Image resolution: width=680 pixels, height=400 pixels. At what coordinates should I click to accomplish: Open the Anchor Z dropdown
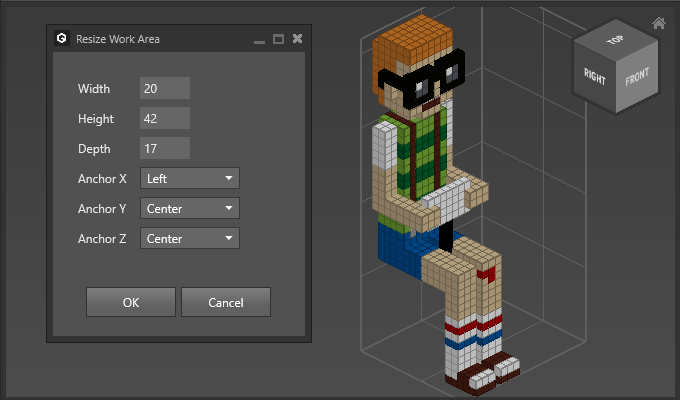190,239
